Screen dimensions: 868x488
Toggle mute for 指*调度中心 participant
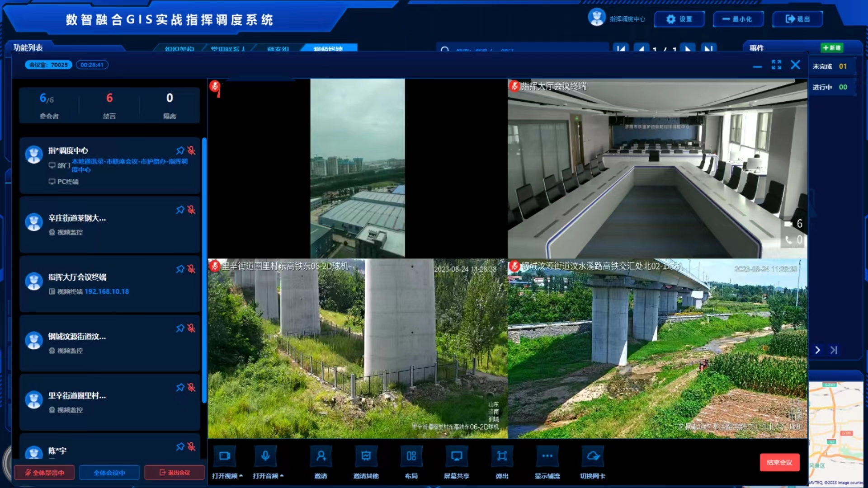click(191, 150)
